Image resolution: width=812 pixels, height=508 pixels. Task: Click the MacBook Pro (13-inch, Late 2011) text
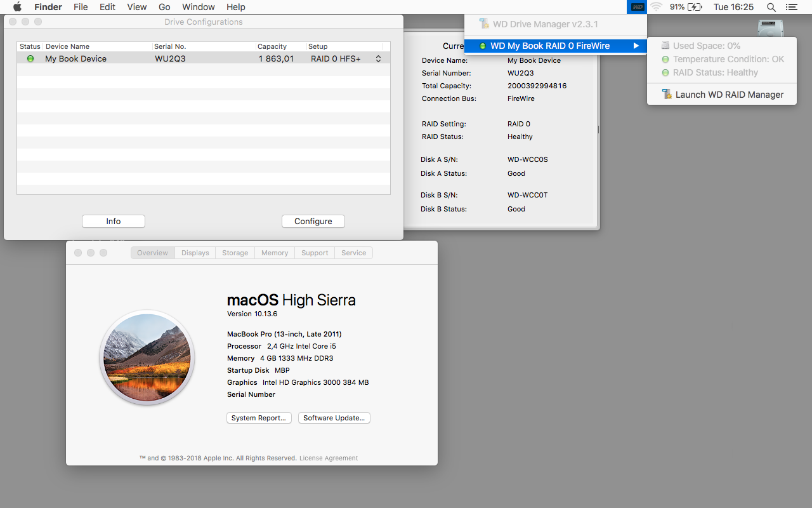tap(284, 334)
